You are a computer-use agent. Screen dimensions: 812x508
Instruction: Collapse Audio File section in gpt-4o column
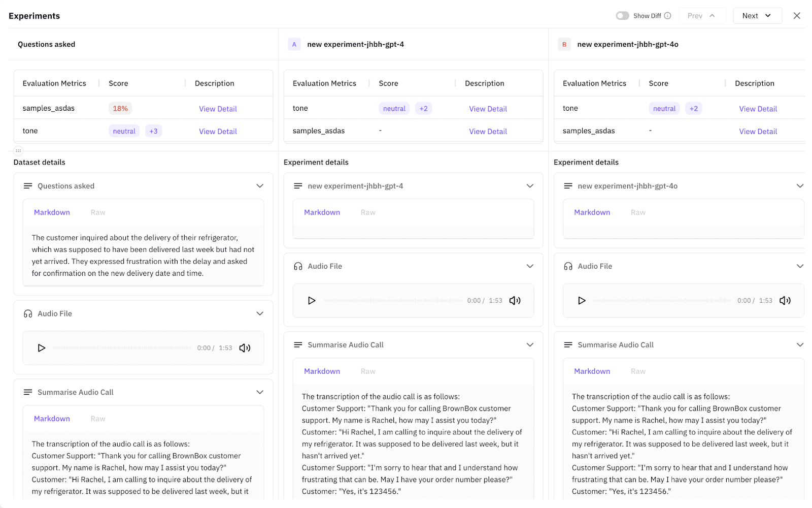click(800, 266)
